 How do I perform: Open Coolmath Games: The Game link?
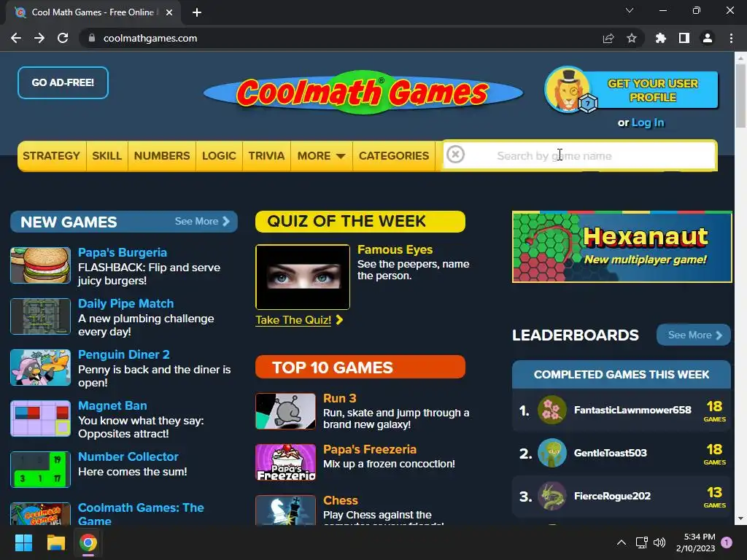[x=141, y=514]
